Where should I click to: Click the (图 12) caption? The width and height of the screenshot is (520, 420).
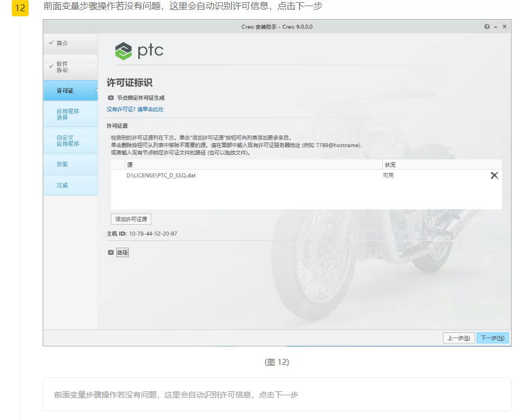pos(277,362)
